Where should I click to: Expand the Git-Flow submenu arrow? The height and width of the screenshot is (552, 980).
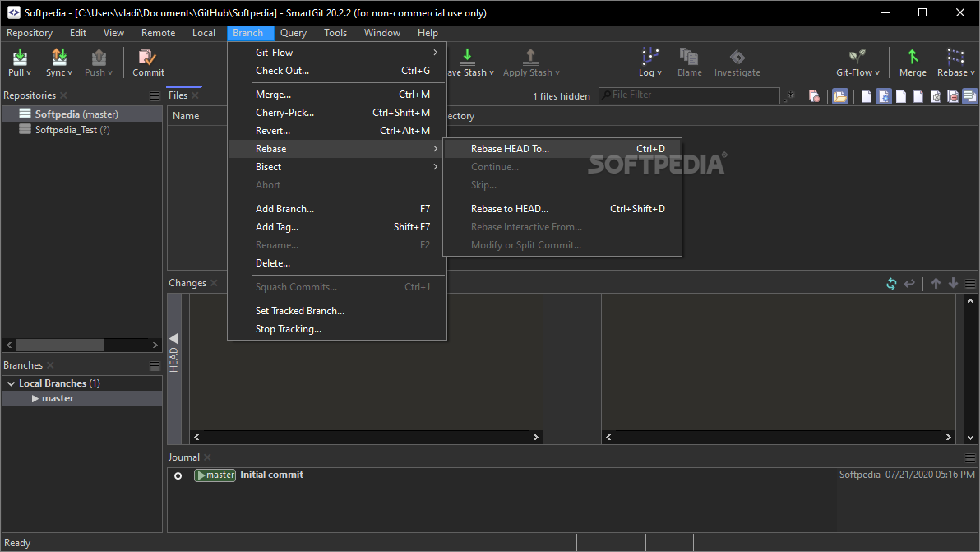coord(436,53)
